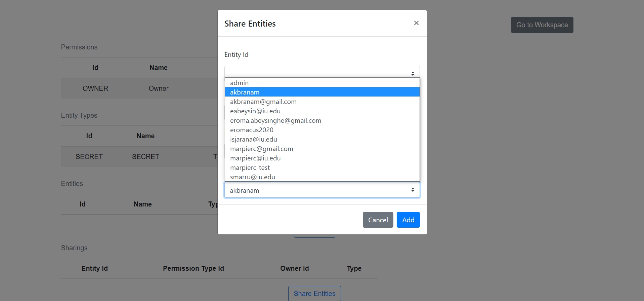This screenshot has width=644, height=301.
Task: Select admin from the dropdown list
Action: (322, 83)
